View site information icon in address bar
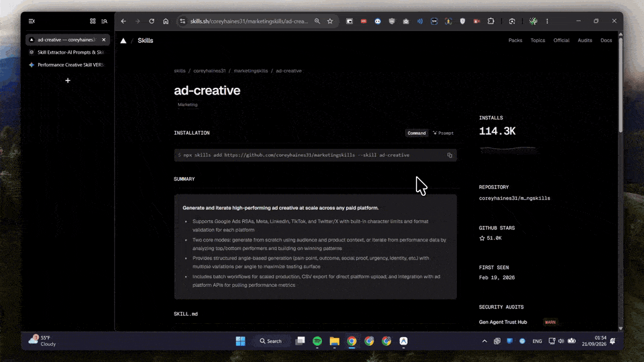Screen dimensions: 644x362 click(182, 21)
